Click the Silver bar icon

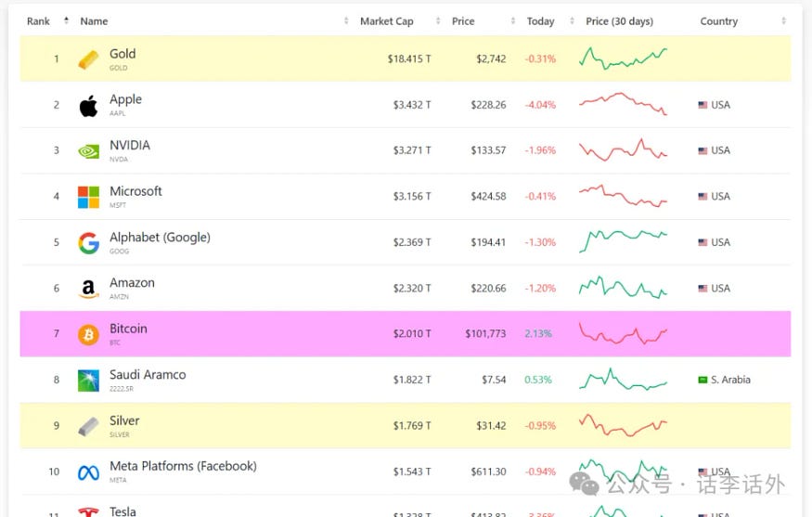pyautogui.click(x=88, y=426)
